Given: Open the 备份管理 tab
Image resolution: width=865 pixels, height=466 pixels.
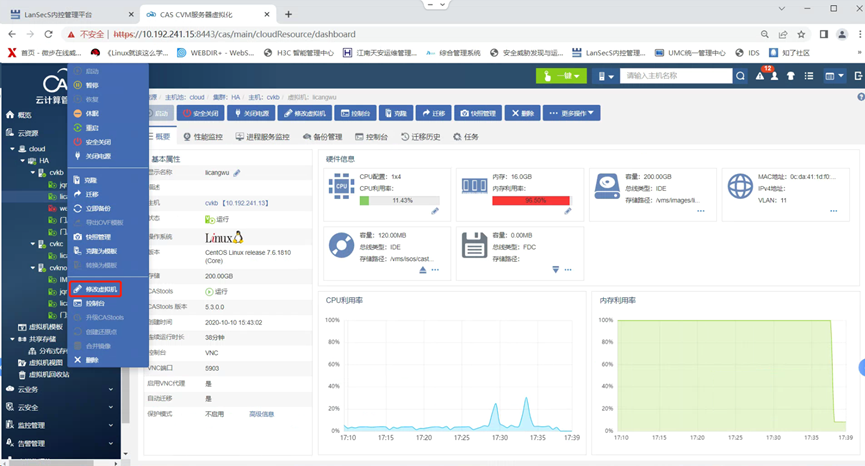Looking at the screenshot, I should tap(322, 137).
